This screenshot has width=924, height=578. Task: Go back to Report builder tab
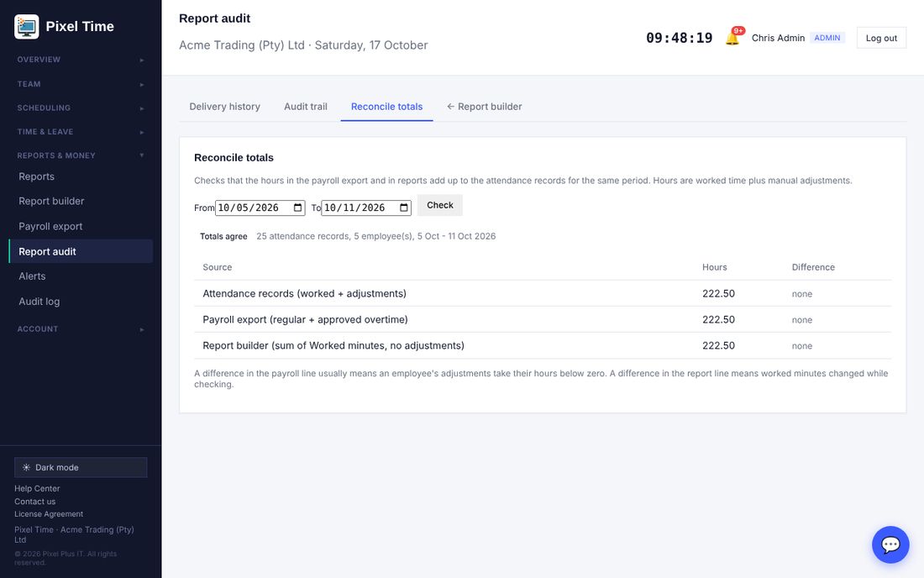485,107
